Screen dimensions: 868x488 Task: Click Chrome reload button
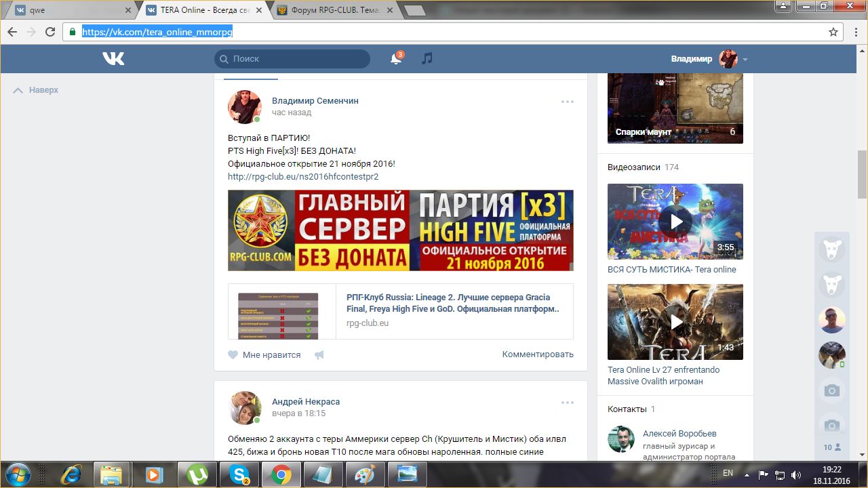50,32
